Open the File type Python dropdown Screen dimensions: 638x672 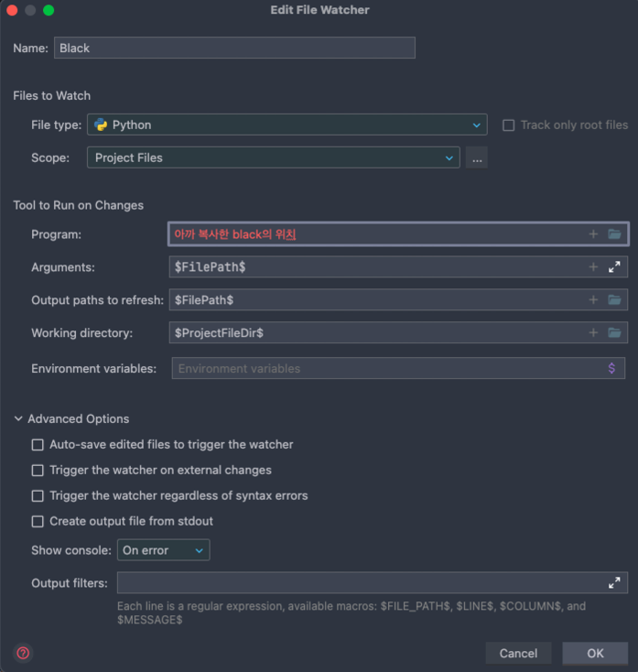(287, 125)
